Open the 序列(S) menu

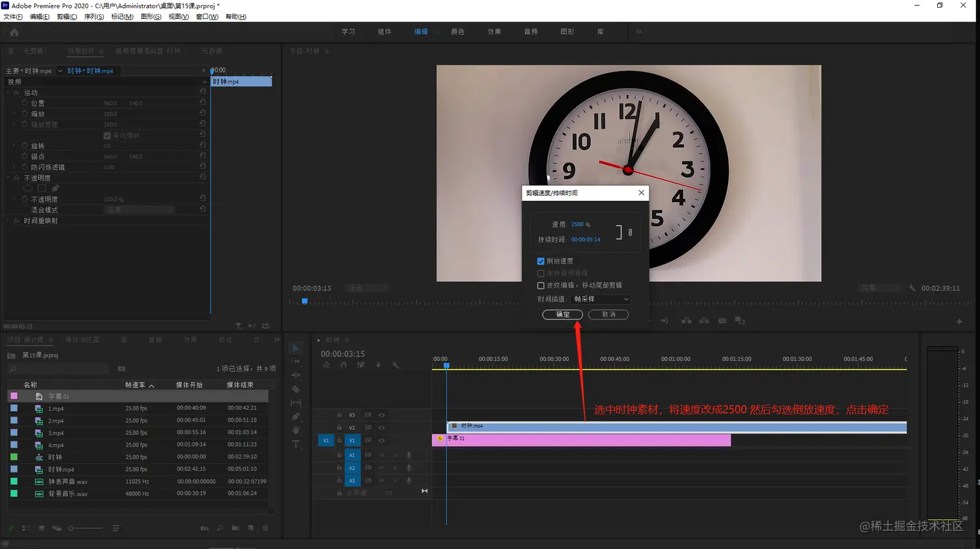(x=94, y=17)
